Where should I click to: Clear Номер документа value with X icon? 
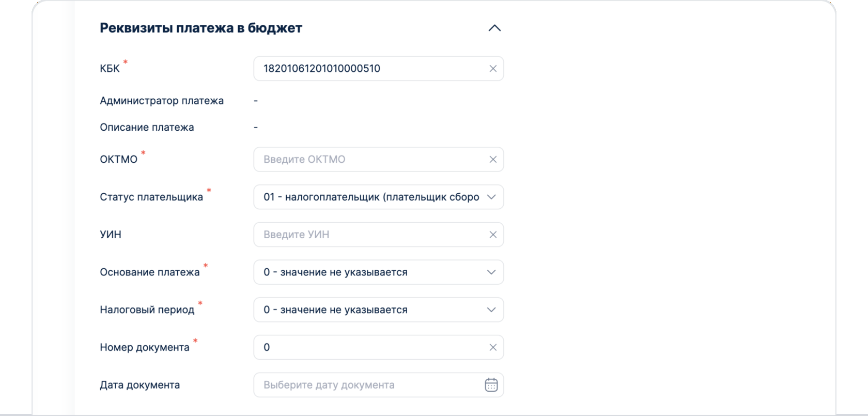[x=493, y=348]
